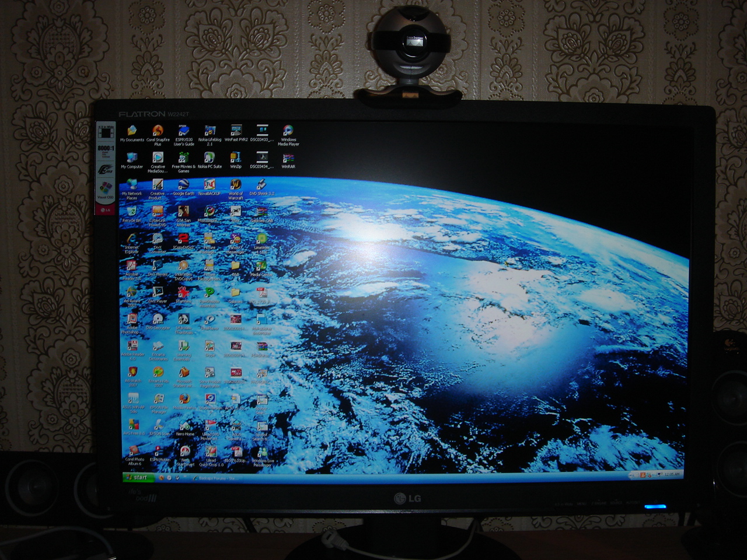The width and height of the screenshot is (747, 560).
Task: Launch Nero Home shortcut
Action: [x=185, y=428]
